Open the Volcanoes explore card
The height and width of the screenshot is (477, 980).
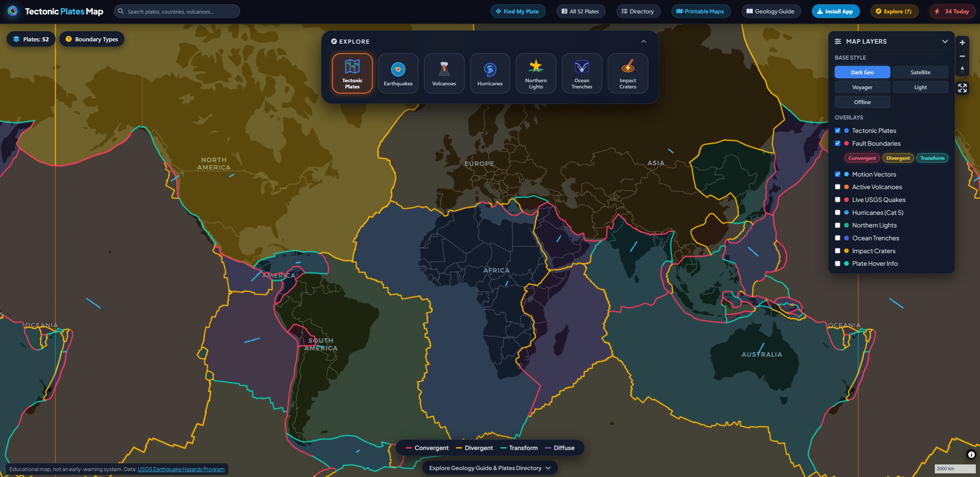point(444,73)
